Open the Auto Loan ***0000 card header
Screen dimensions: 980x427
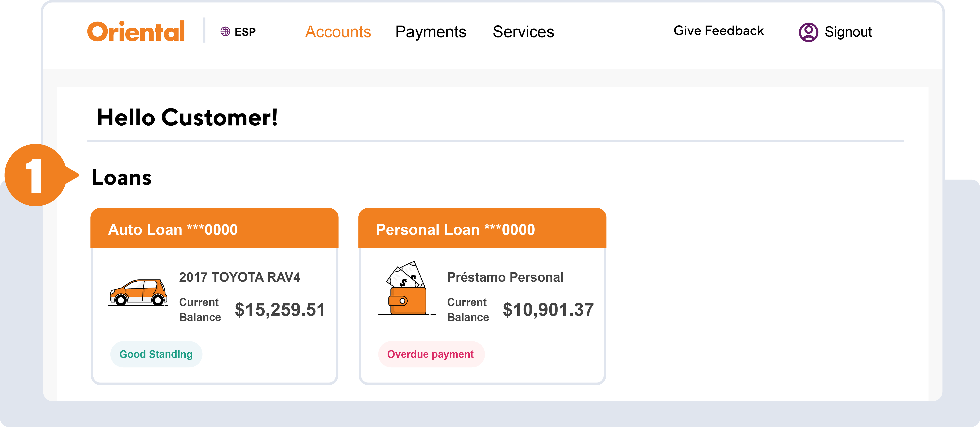pyautogui.click(x=214, y=228)
